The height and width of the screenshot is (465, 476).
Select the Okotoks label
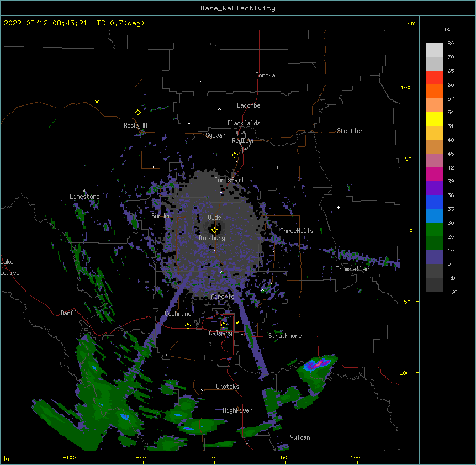click(x=228, y=387)
